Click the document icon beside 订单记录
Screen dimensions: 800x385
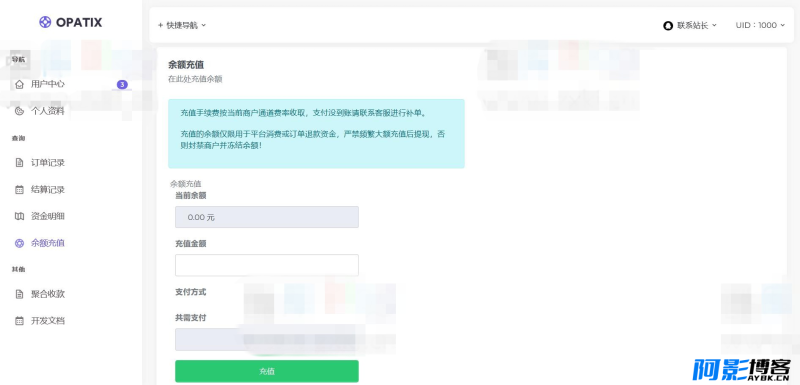[19, 163]
